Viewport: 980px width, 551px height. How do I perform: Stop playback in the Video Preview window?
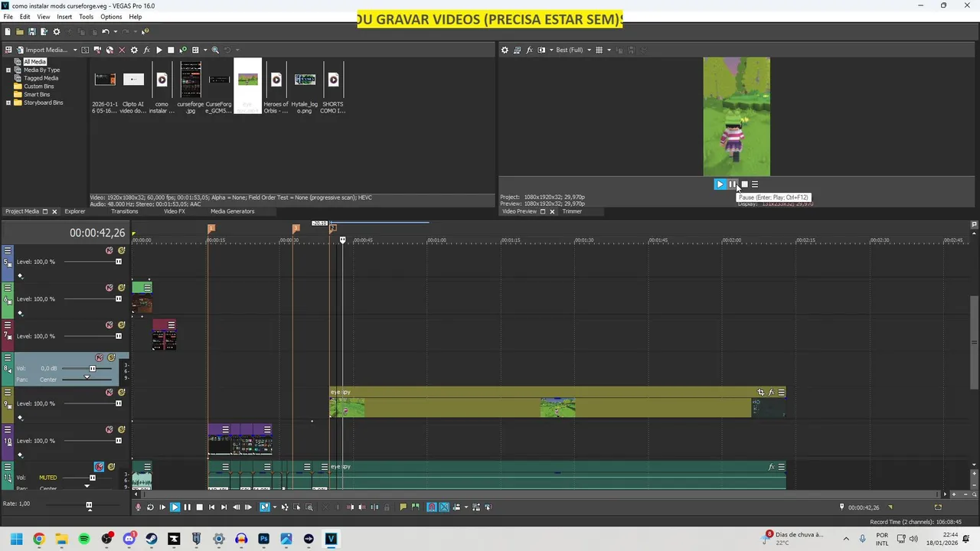coord(744,184)
